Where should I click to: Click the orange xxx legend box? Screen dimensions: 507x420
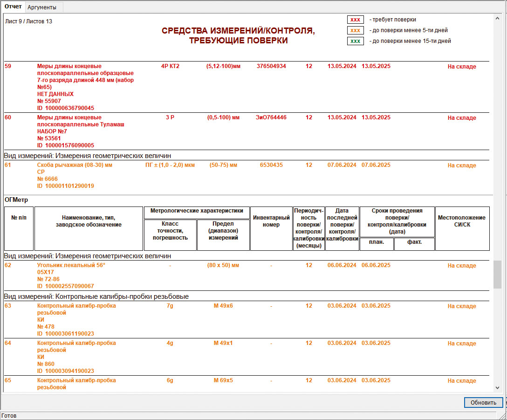coord(355,30)
